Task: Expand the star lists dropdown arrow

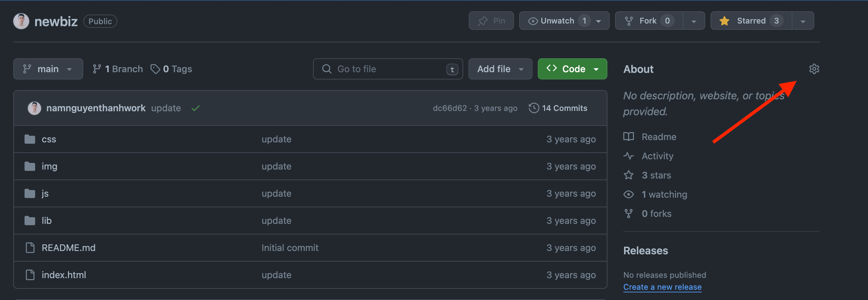Action: point(803,21)
